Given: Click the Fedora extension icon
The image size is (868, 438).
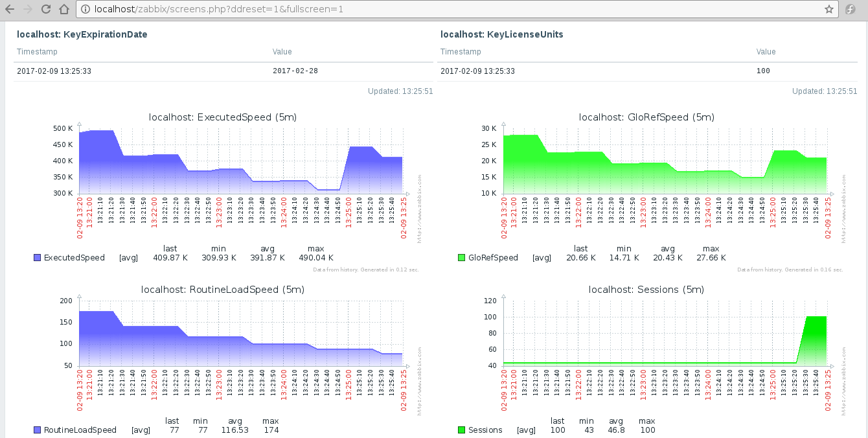Looking at the screenshot, I should [852, 9].
